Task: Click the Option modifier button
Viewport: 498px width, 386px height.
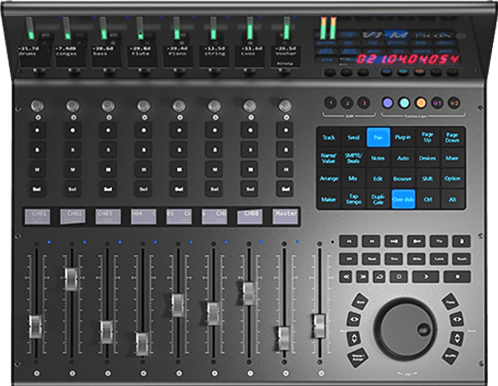Action: pyautogui.click(x=452, y=179)
